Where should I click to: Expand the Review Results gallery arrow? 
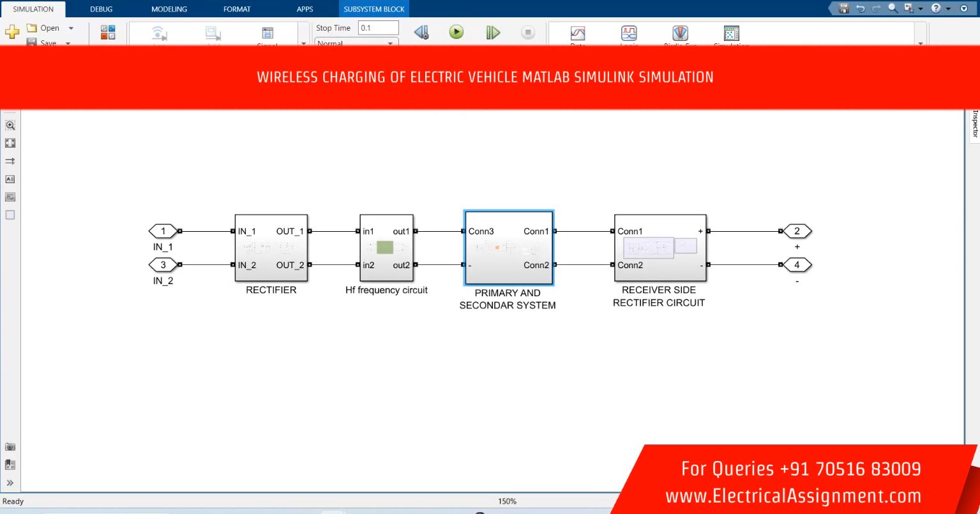pyautogui.click(x=920, y=43)
